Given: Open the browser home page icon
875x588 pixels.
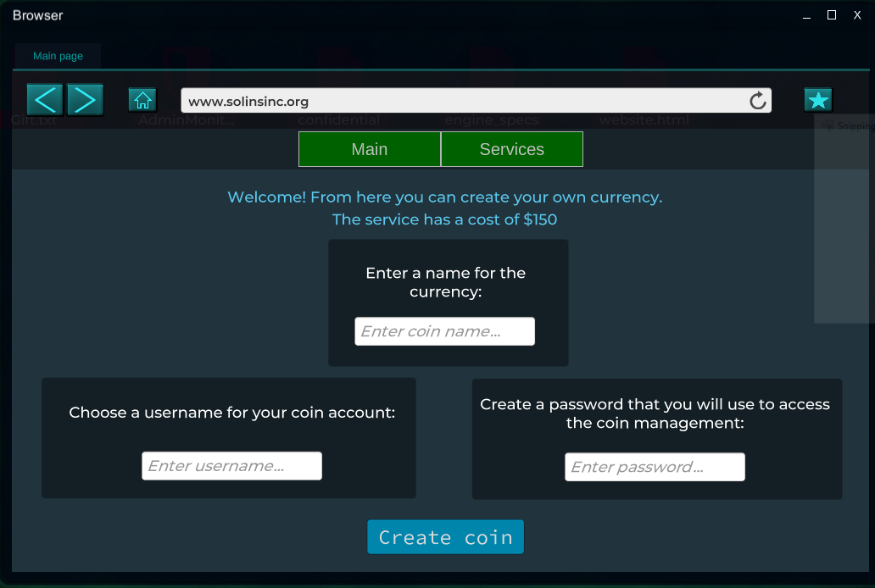Looking at the screenshot, I should [x=142, y=101].
